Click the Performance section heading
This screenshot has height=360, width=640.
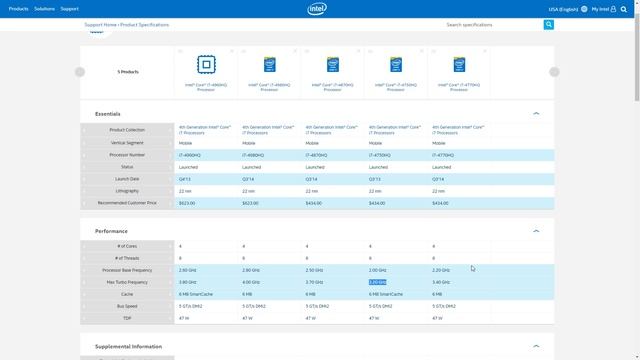click(x=111, y=231)
